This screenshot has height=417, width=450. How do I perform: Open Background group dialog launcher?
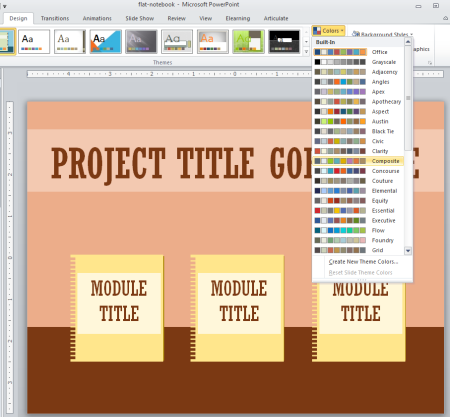click(x=430, y=63)
